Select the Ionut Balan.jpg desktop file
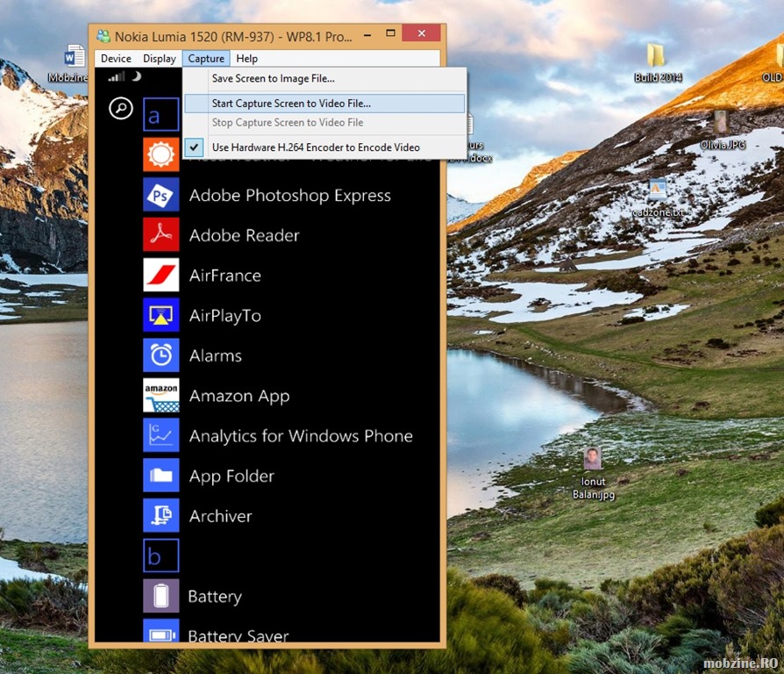The height and width of the screenshot is (674, 784). point(593,473)
